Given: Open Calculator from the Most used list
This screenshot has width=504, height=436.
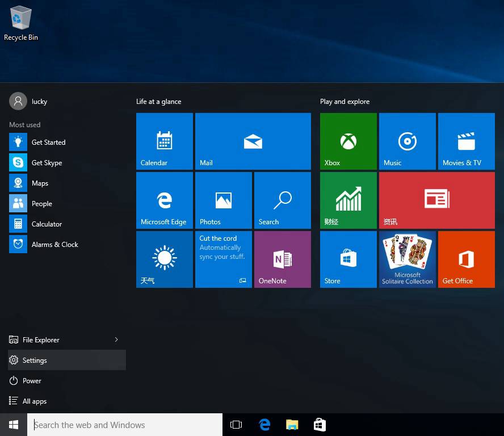Looking at the screenshot, I should point(45,224).
